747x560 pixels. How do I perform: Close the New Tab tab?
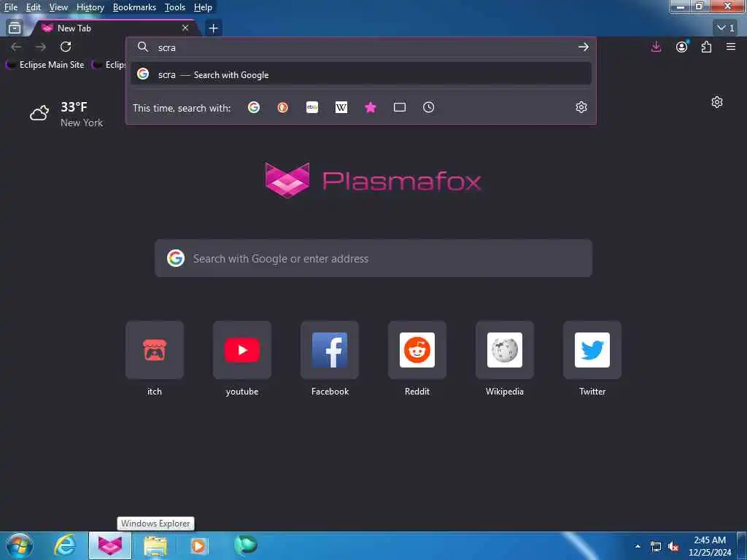coord(185,28)
